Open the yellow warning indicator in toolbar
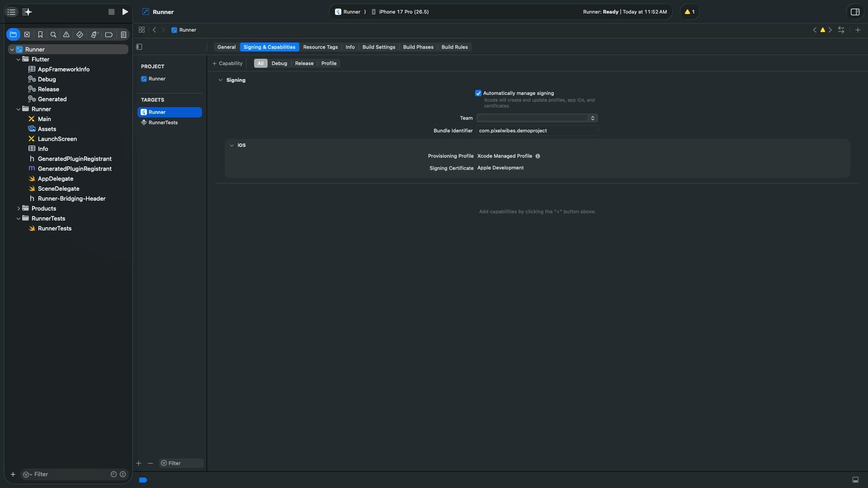This screenshot has height=488, width=868. (690, 12)
